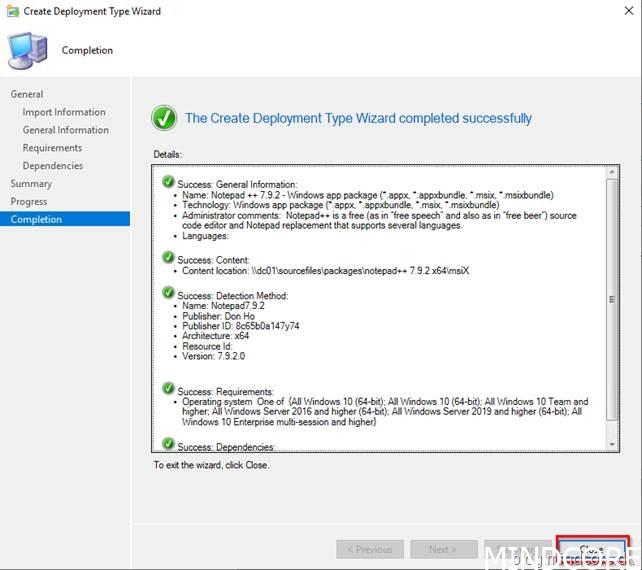Click green check beside Success: Content

pyautogui.click(x=168, y=258)
